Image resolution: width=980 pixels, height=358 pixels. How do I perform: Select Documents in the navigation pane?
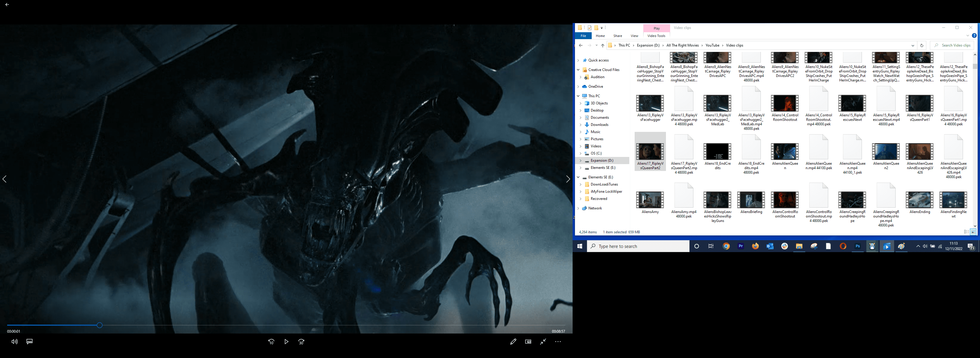pyautogui.click(x=599, y=118)
